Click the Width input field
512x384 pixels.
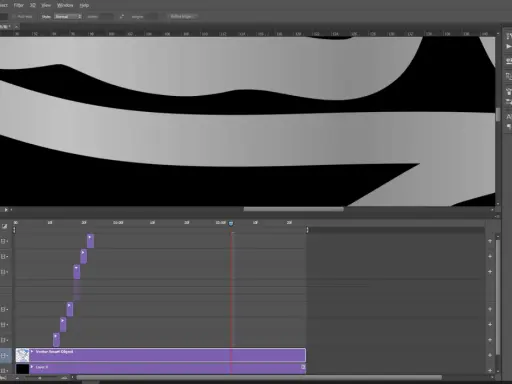[x=106, y=16]
